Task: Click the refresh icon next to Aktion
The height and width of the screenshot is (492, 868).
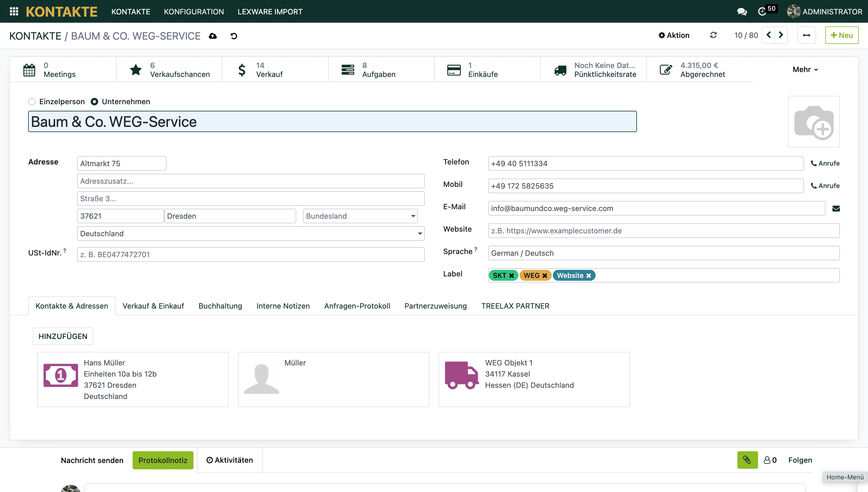Action: (713, 35)
